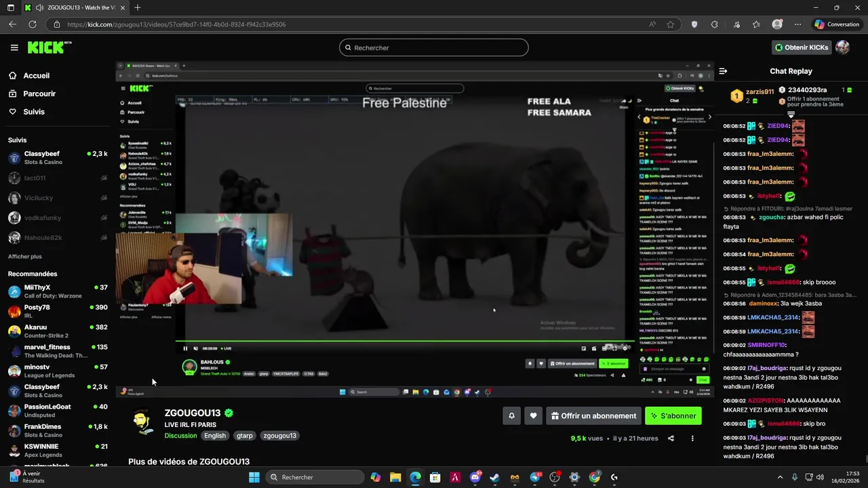Toggle the follow heart button
The height and width of the screenshot is (488, 868).
pos(534,416)
